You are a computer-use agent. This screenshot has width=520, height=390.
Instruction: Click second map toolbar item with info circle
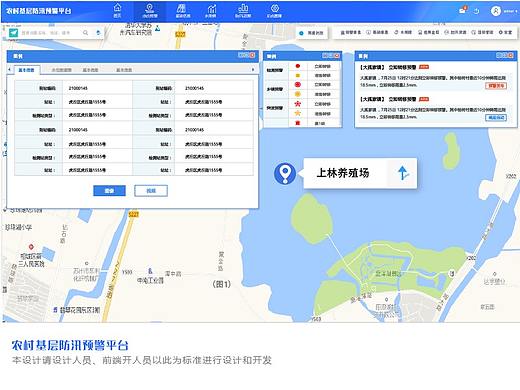(377, 32)
